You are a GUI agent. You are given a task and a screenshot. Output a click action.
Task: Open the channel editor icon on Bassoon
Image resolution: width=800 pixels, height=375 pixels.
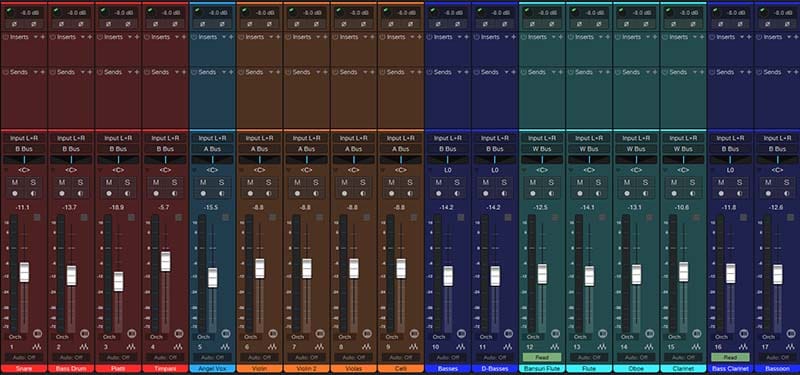[791, 334]
